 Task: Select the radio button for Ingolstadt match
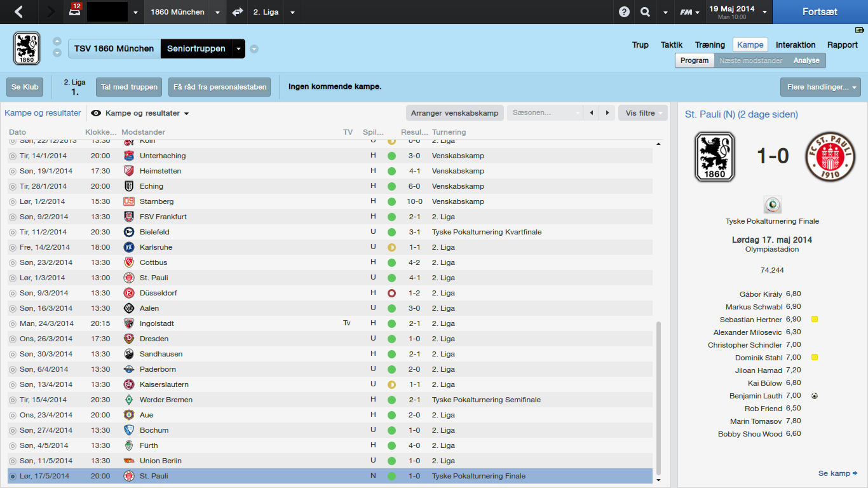[x=13, y=323]
